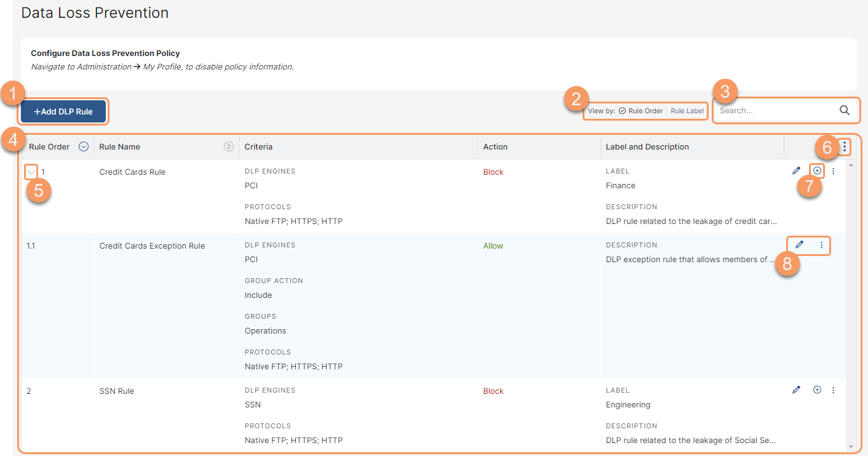Collapse the Credit Cards Rule exception row
Viewport: 868px width, 456px height.
point(31,172)
